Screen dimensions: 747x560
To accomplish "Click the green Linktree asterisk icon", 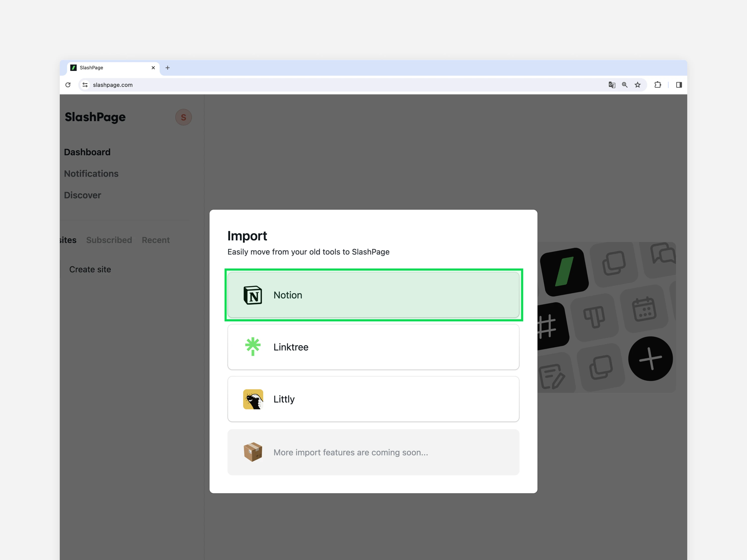I will coord(252,347).
